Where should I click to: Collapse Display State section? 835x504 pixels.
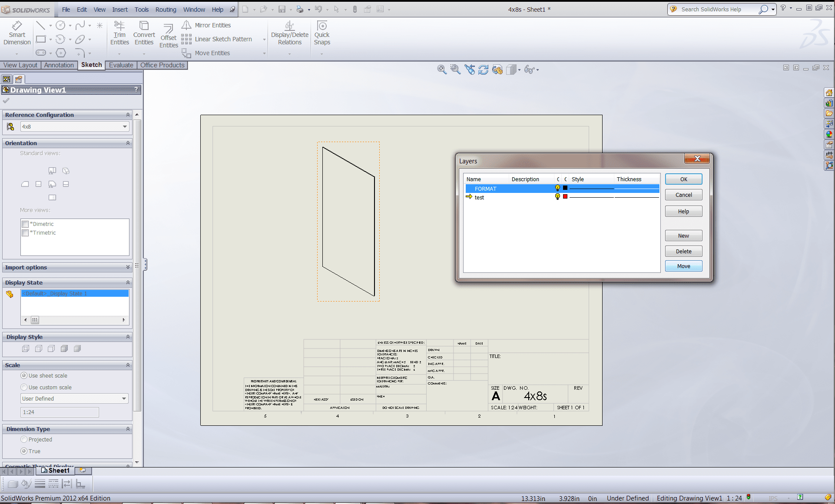point(128,282)
